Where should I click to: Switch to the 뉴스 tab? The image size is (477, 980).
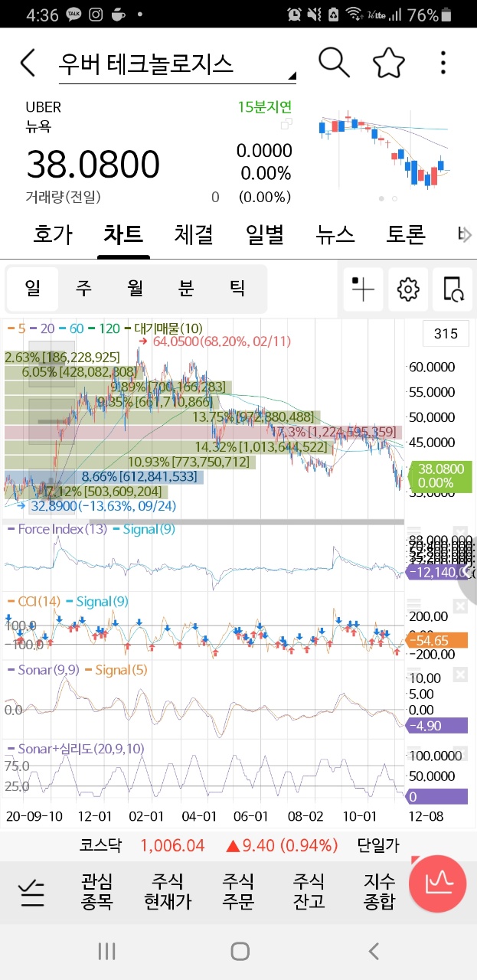pyautogui.click(x=335, y=234)
